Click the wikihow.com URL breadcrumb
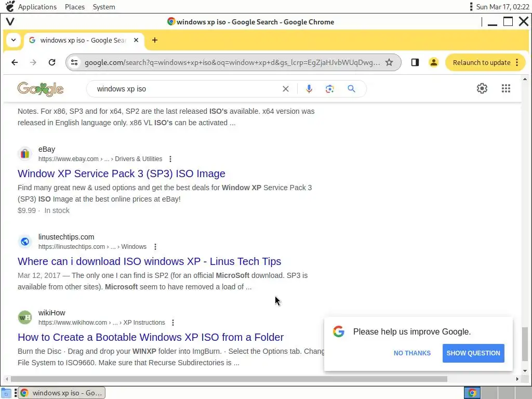The image size is (532, 399). coord(101,323)
